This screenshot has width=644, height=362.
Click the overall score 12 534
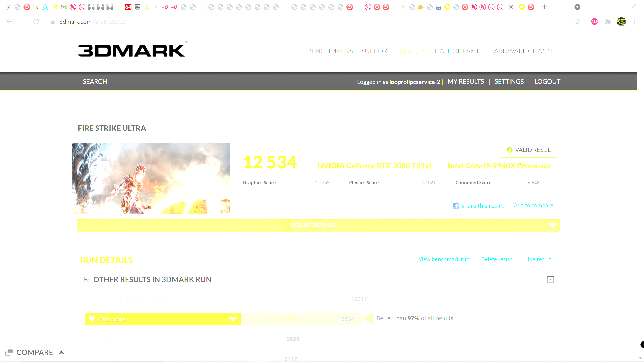tap(270, 162)
